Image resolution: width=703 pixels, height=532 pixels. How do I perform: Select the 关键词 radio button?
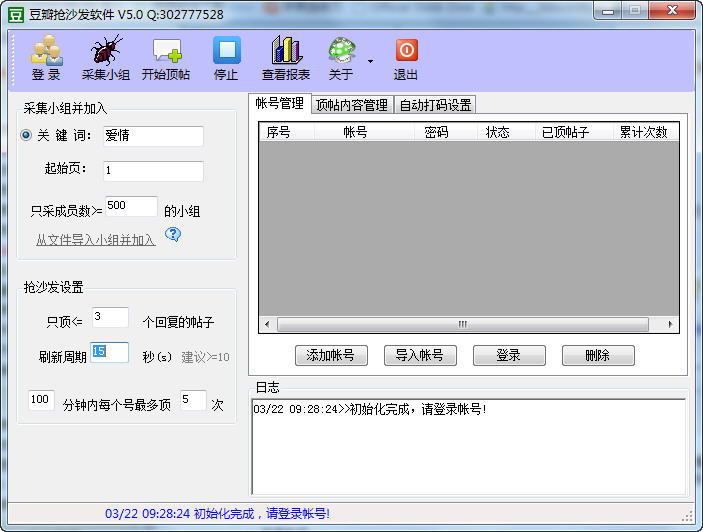(x=26, y=135)
